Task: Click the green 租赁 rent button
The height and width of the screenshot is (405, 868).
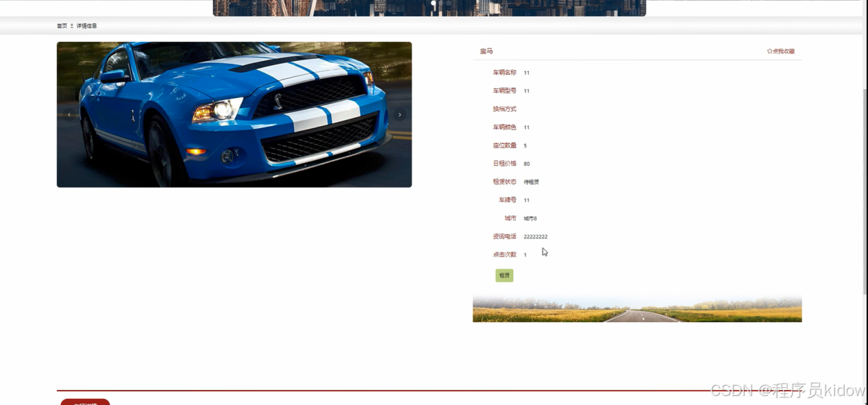Action: coord(504,275)
